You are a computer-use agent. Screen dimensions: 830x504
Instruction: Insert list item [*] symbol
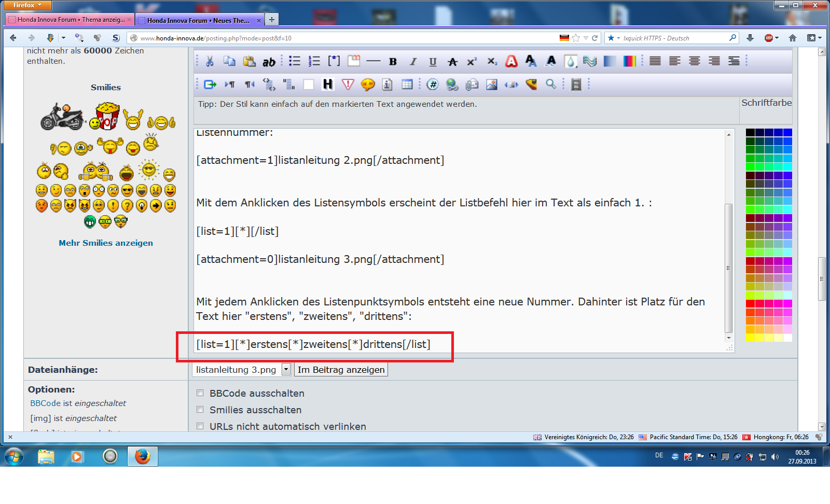(x=334, y=61)
